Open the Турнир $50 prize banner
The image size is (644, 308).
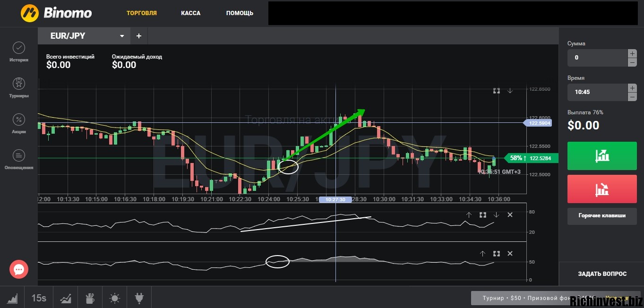pos(557,298)
